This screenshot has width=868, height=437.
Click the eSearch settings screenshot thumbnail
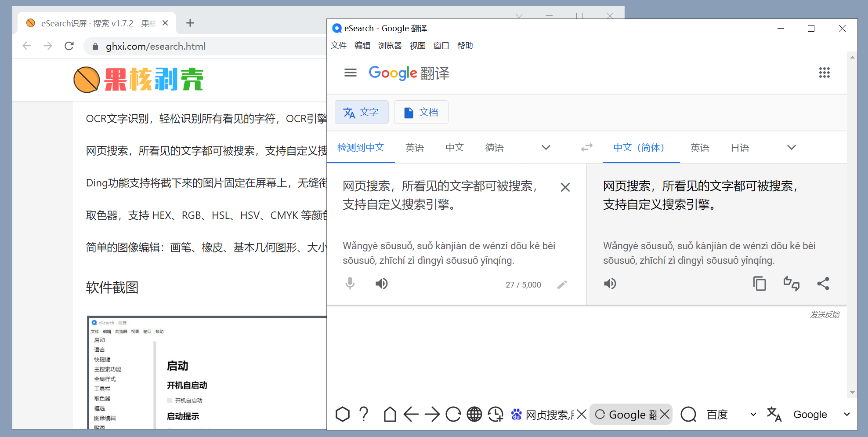207,372
